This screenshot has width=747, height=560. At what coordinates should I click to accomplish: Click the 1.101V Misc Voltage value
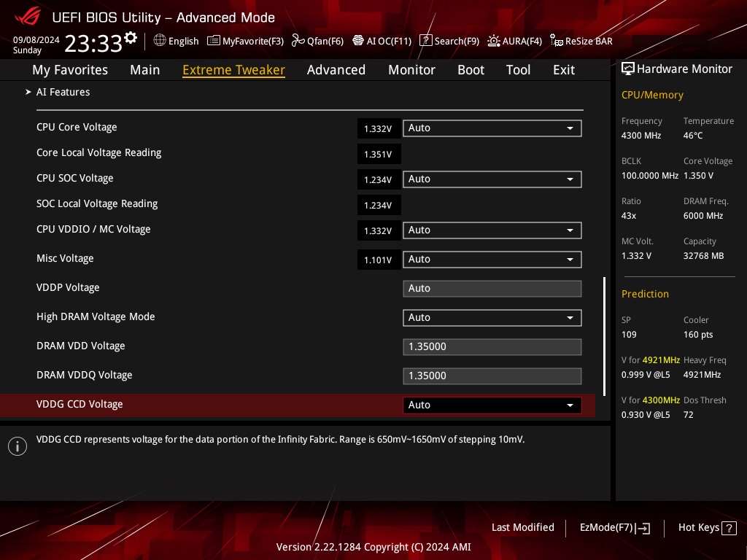[379, 260]
